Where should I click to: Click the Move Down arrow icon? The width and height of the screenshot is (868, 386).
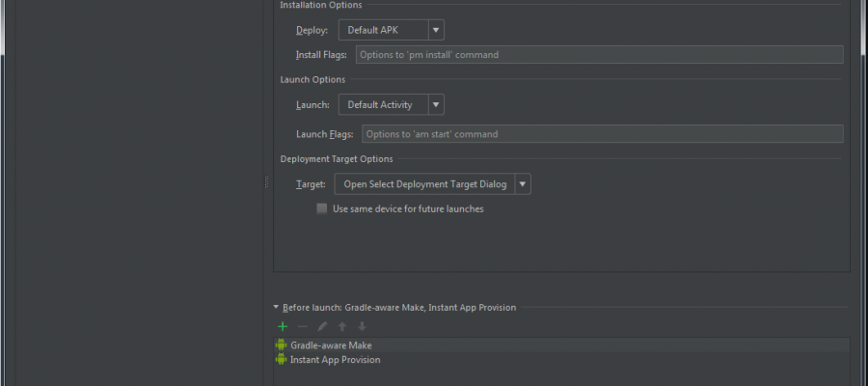click(x=362, y=326)
